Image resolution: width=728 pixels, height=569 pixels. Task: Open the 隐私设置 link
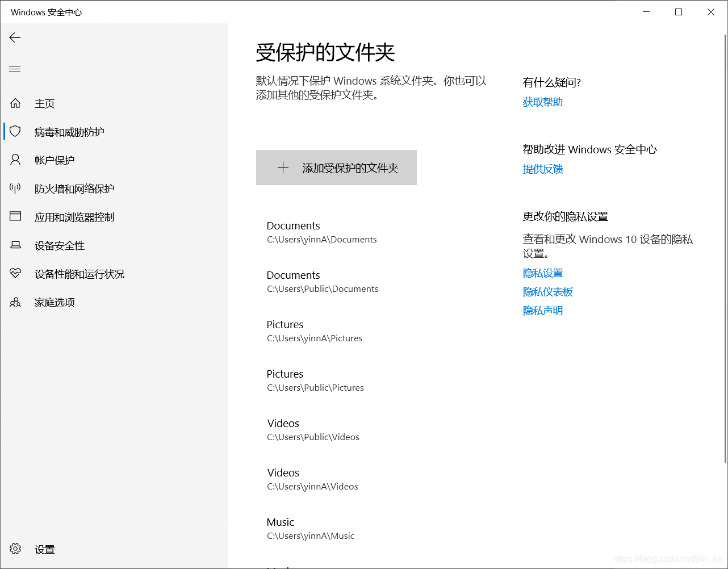[543, 273]
